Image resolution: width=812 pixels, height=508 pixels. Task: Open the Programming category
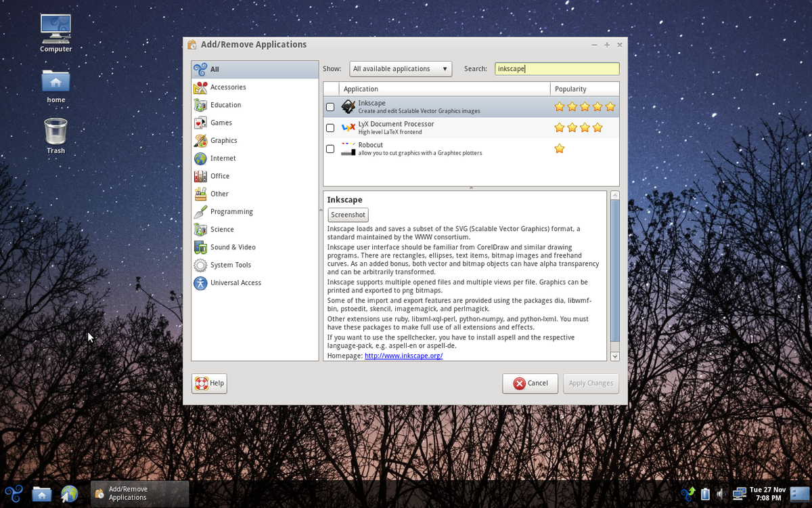254,211
